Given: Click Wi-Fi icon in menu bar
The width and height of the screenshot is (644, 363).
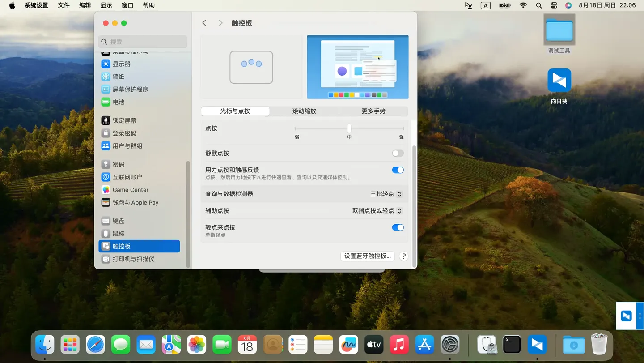Looking at the screenshot, I should pyautogui.click(x=523, y=5).
